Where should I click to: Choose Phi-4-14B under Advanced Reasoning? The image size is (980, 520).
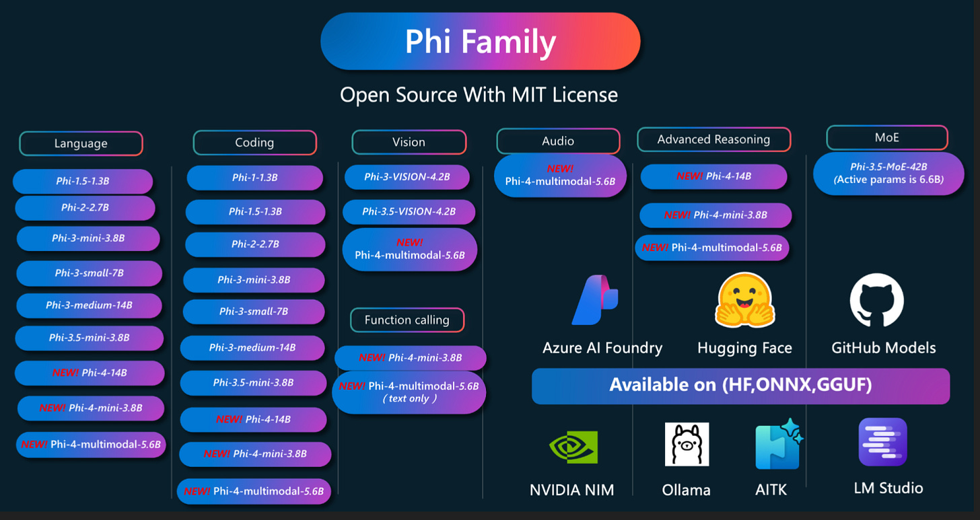[713, 176]
